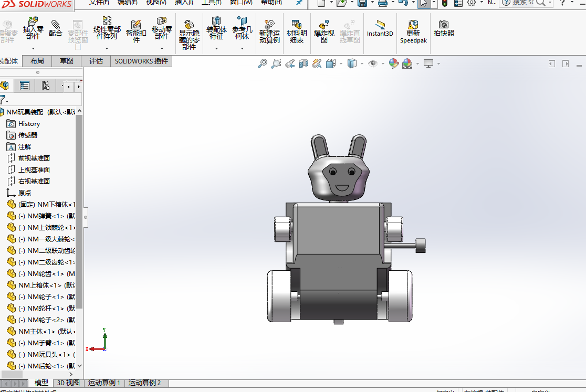Open the 插入零部件 dropdown arrow
This screenshot has height=392, width=586.
click(33, 48)
